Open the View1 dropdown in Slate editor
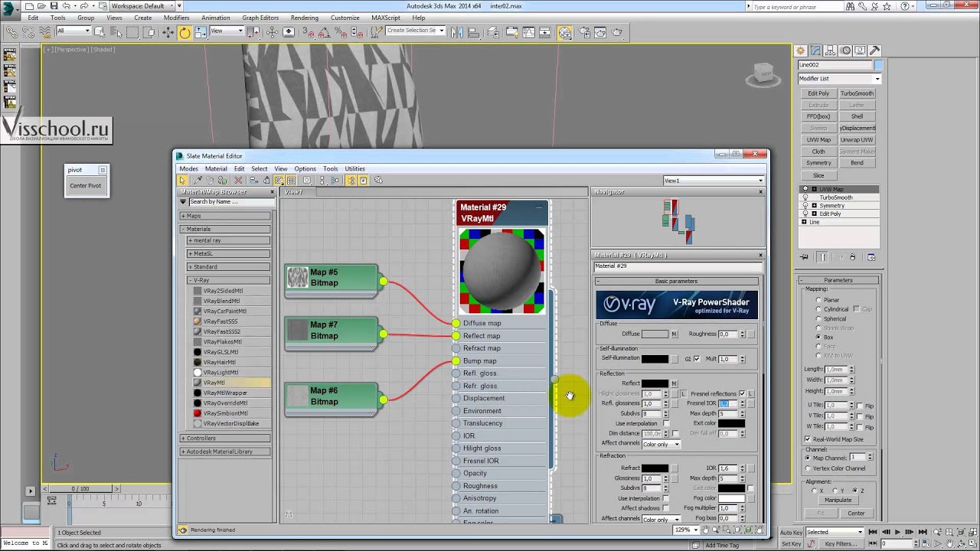Viewport: 980px width, 551px height. [x=714, y=181]
